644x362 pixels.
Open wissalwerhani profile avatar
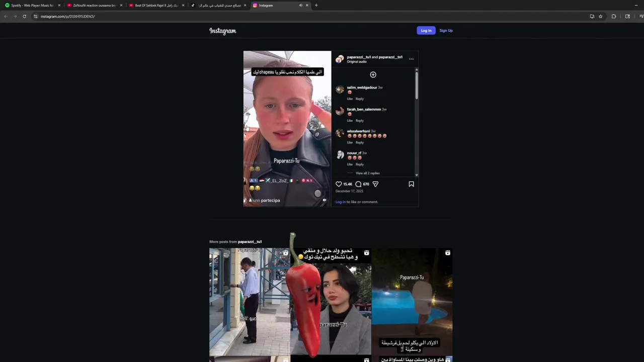[x=340, y=133]
